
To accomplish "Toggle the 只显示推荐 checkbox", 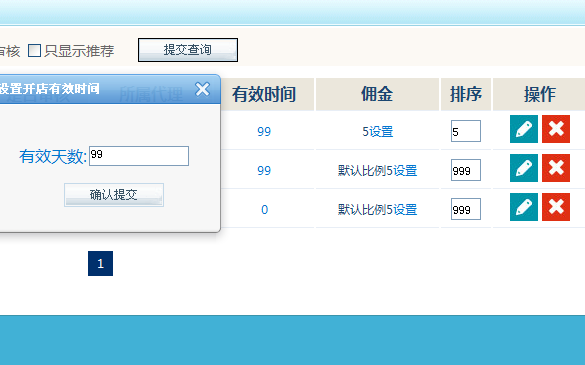I will tap(34, 50).
